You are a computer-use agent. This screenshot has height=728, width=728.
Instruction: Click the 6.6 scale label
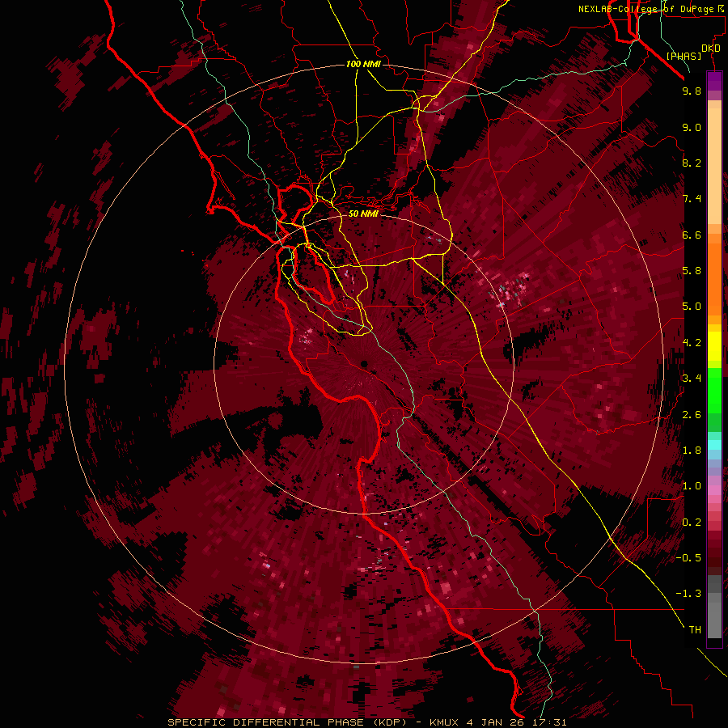point(692,235)
